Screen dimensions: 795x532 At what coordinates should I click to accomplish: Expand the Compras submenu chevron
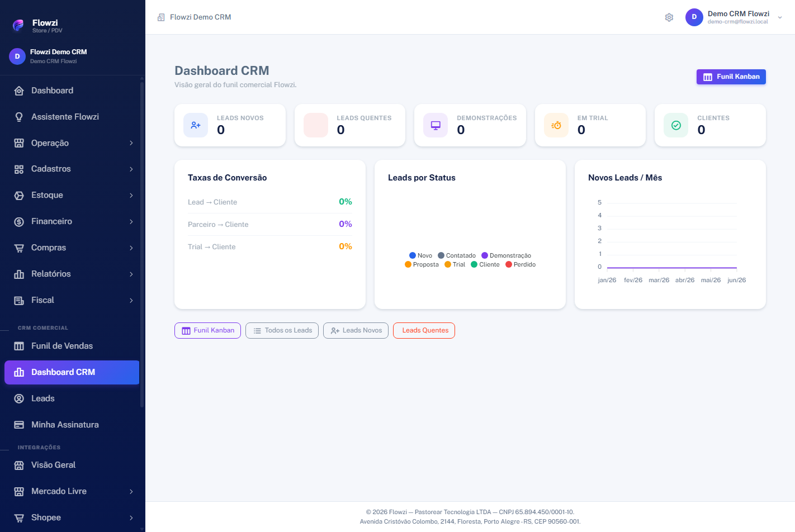pos(131,248)
